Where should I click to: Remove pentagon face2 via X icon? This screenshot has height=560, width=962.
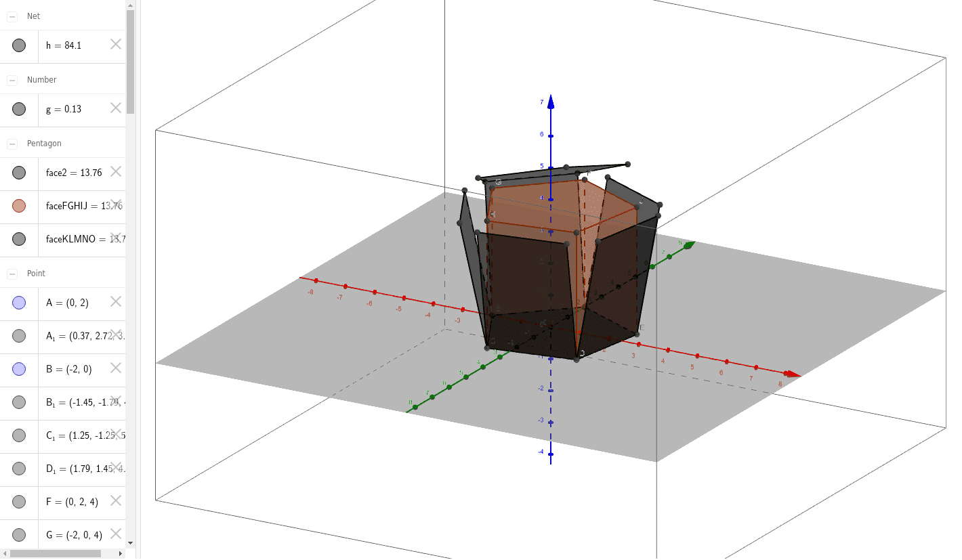coord(115,173)
